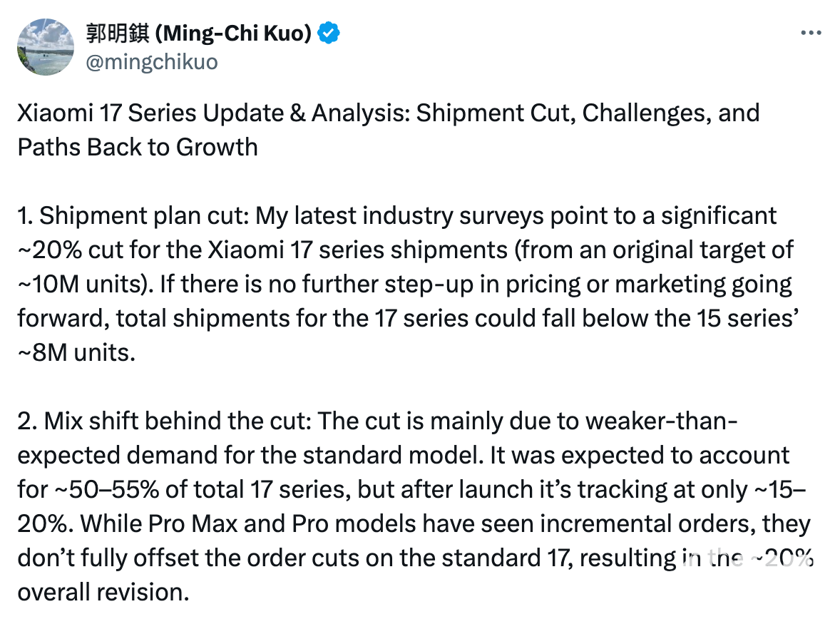Viewport: 840px width, 619px height.
Task: Click the "Paths Back to Growth" line
Action: click(x=137, y=147)
